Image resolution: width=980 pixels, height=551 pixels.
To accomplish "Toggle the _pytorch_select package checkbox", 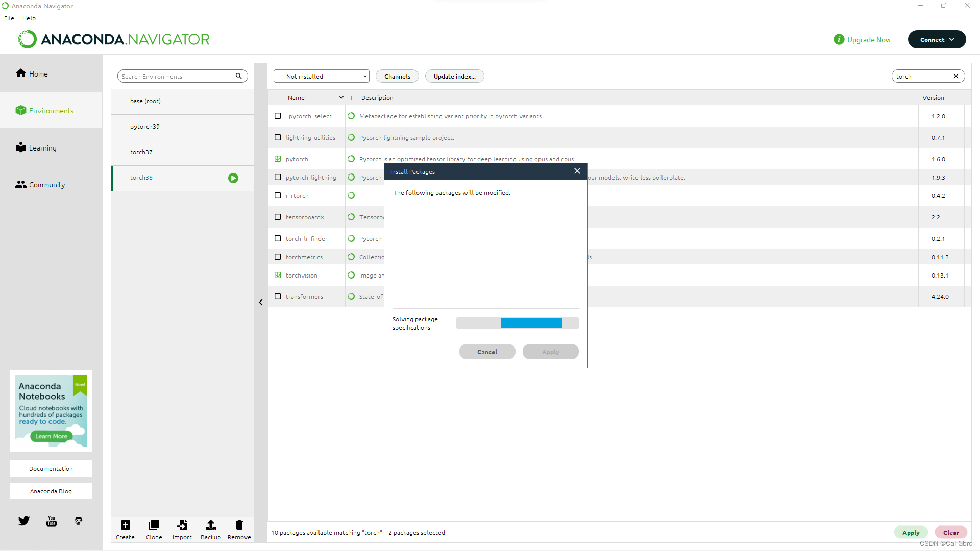I will tap(278, 116).
